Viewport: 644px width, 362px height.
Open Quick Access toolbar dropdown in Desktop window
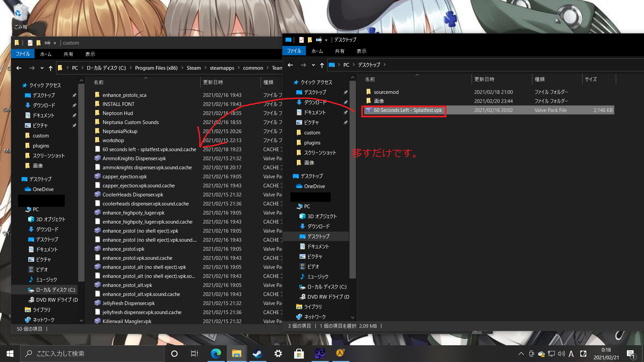click(326, 40)
